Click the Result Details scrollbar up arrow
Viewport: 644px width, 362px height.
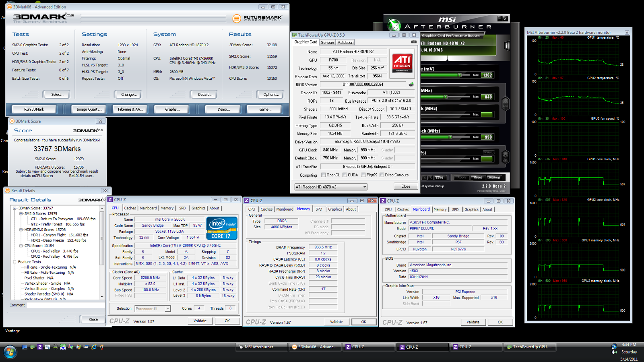click(102, 208)
